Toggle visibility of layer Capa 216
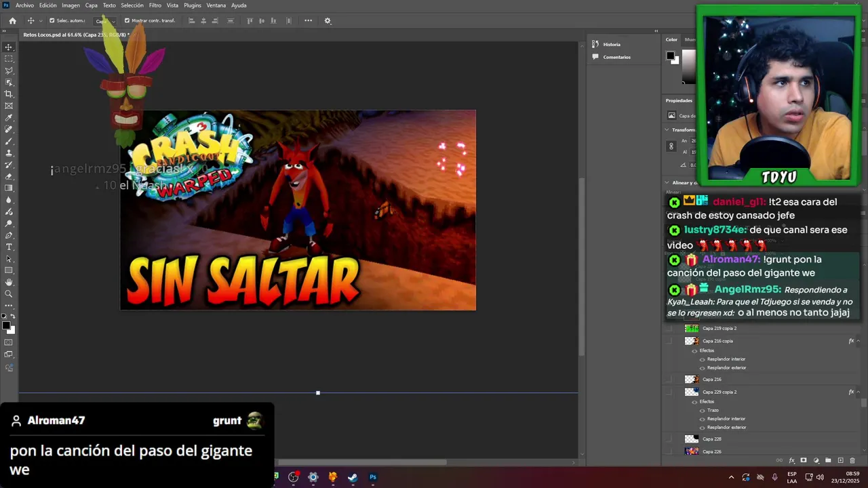Viewport: 868px width, 488px height. click(x=670, y=380)
